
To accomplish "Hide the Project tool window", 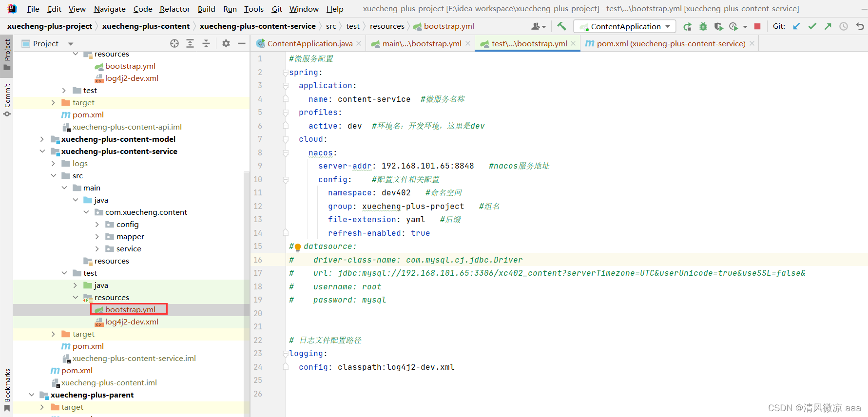I will 242,43.
